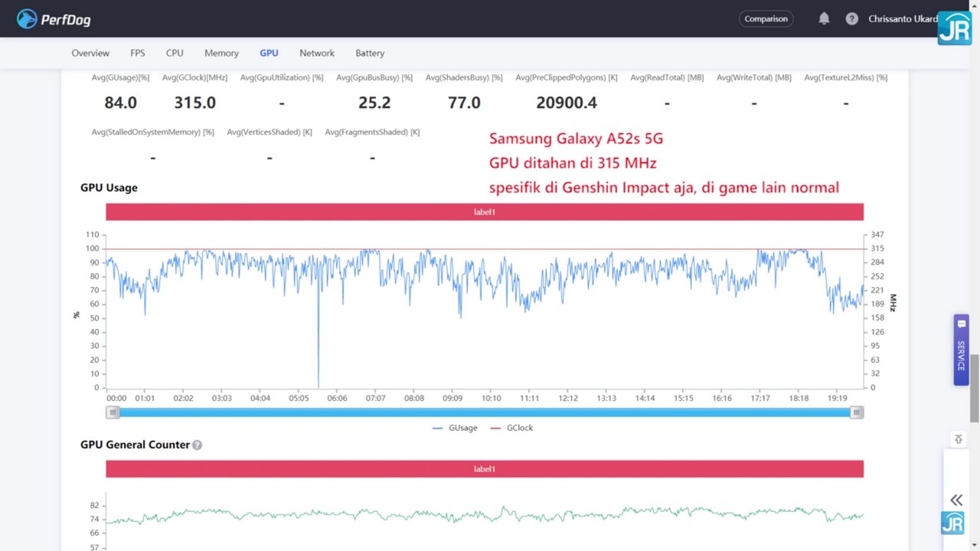Open the notifications bell

point(824,18)
